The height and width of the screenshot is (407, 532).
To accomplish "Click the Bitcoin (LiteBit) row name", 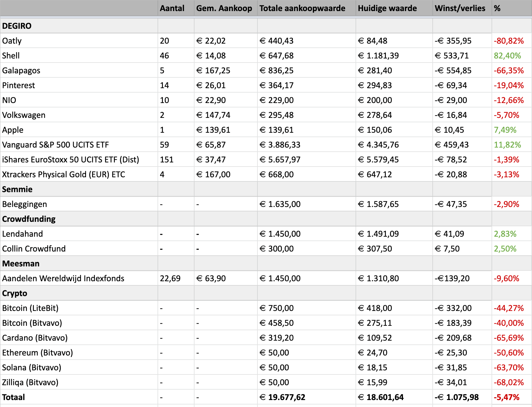I will (79, 308).
